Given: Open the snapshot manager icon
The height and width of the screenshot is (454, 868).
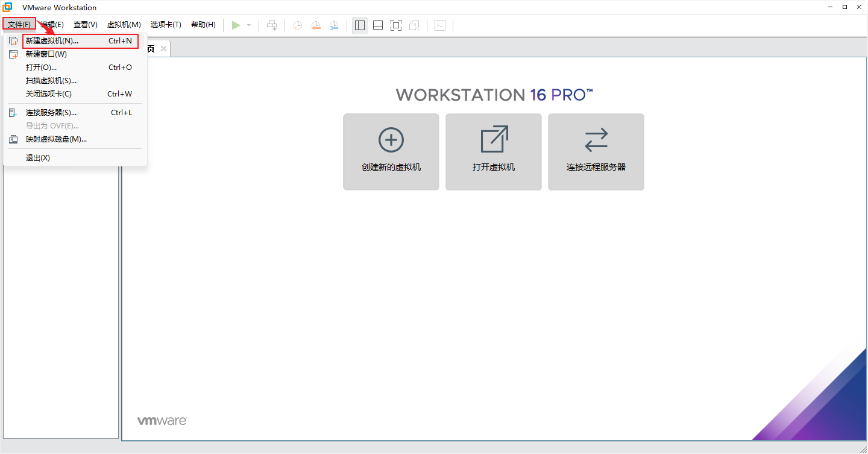Looking at the screenshot, I should pos(334,25).
